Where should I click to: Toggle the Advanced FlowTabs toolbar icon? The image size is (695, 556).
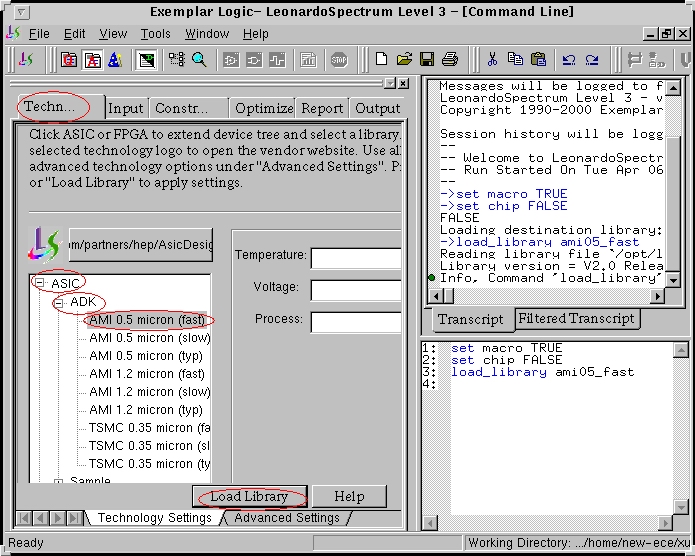[92, 59]
